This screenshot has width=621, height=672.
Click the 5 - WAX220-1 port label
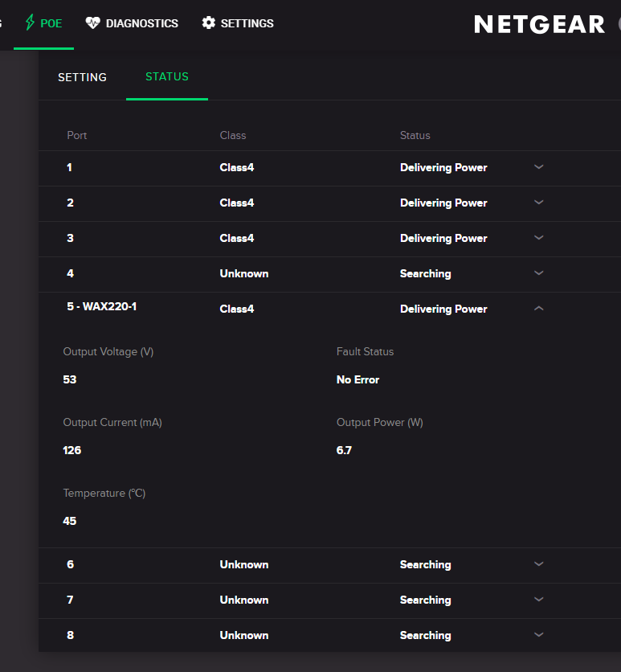pyautogui.click(x=101, y=306)
